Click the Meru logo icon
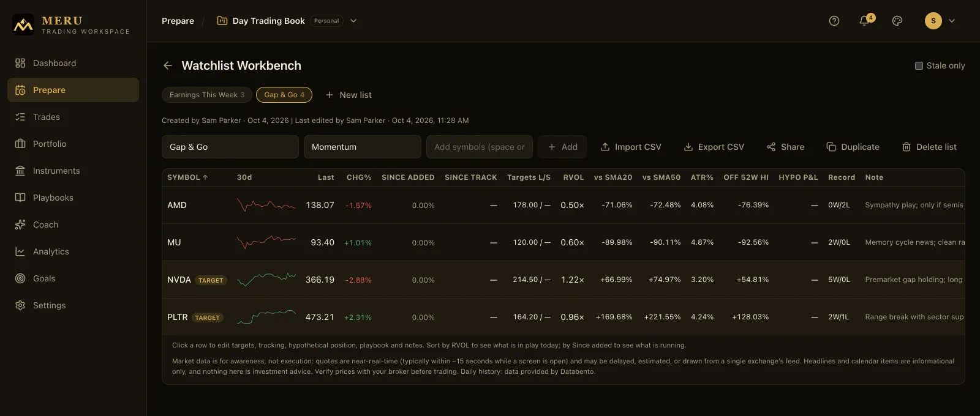 [23, 24]
